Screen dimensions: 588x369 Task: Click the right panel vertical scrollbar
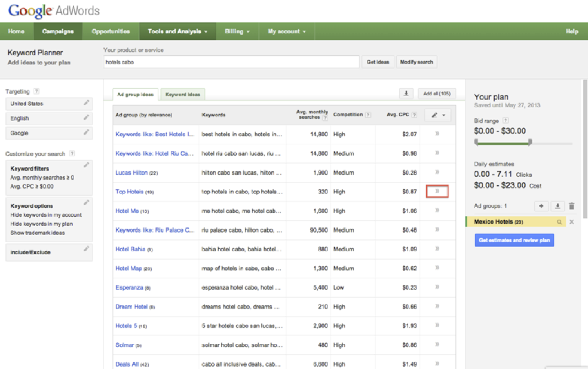tap(585, 149)
